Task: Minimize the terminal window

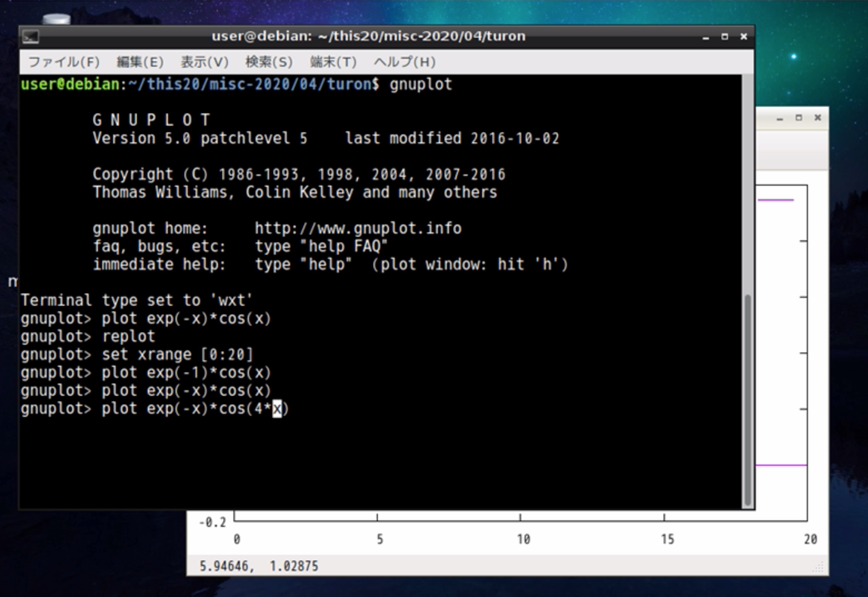Action: point(706,37)
